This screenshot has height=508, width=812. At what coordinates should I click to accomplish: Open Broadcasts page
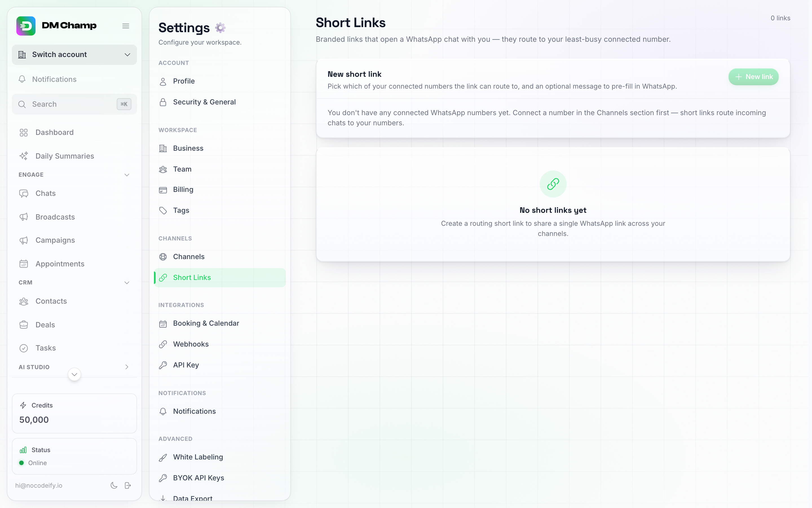(74, 217)
